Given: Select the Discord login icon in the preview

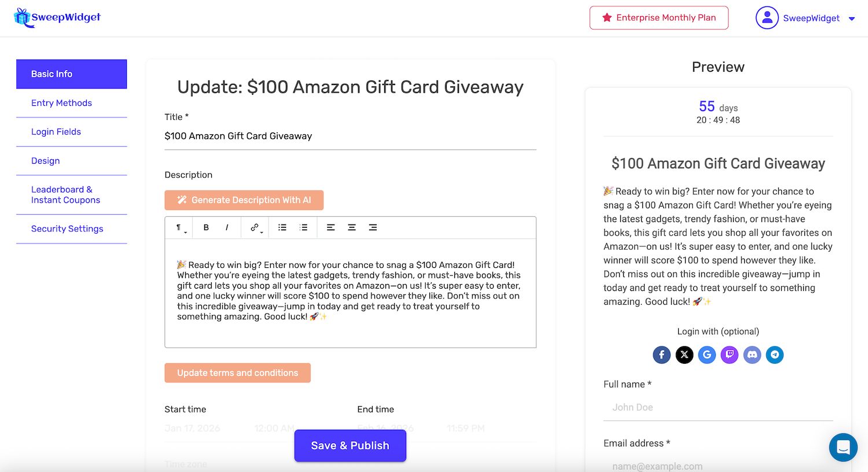Looking at the screenshot, I should 752,355.
